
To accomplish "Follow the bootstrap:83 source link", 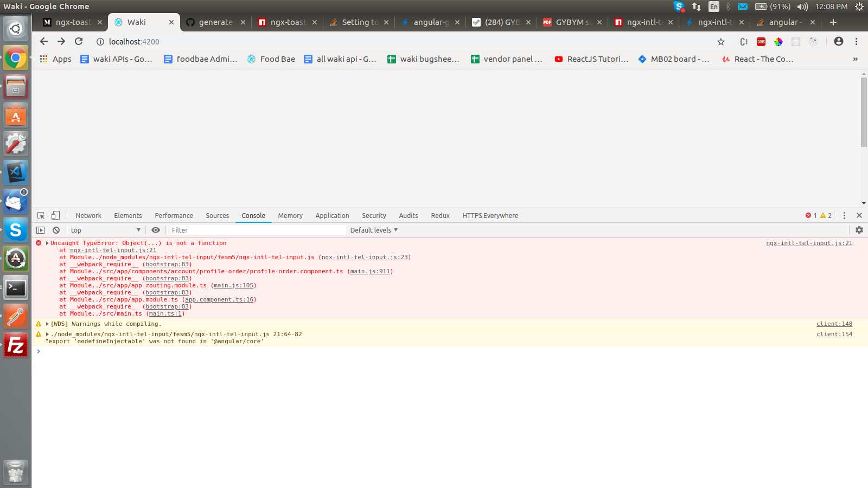I will pos(167,264).
